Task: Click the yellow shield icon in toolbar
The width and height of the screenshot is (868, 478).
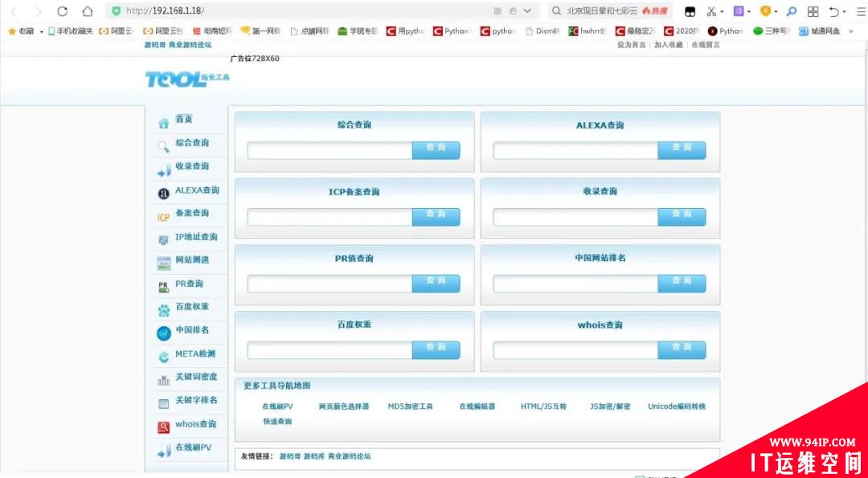Action: point(766,11)
